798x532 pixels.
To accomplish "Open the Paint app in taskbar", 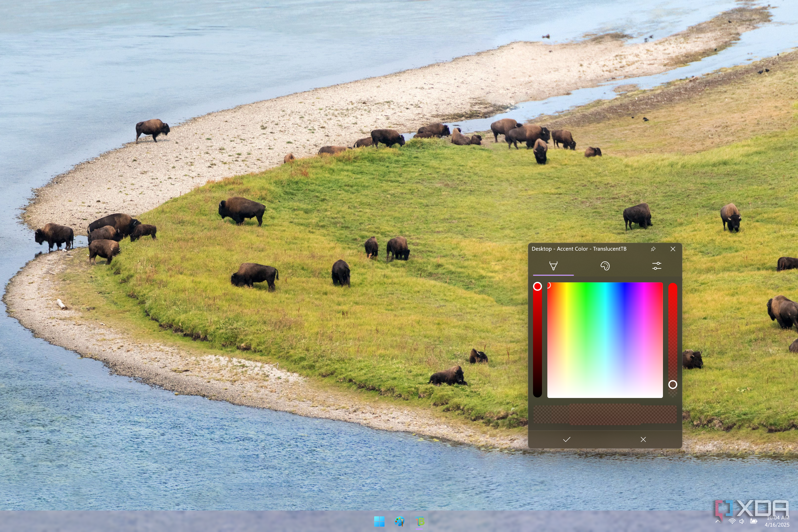I will point(399,522).
